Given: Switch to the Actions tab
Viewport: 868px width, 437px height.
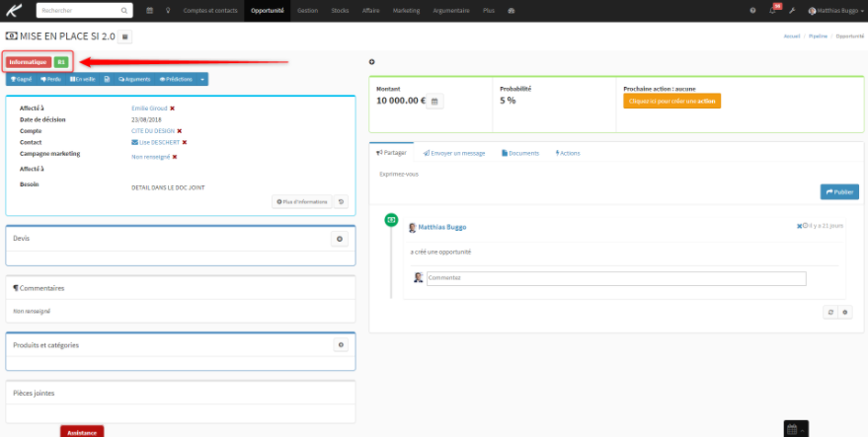Looking at the screenshot, I should point(568,153).
